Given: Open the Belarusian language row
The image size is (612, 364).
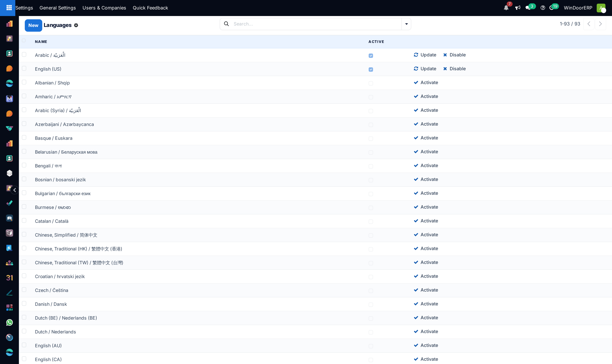Looking at the screenshot, I should (315, 152).
